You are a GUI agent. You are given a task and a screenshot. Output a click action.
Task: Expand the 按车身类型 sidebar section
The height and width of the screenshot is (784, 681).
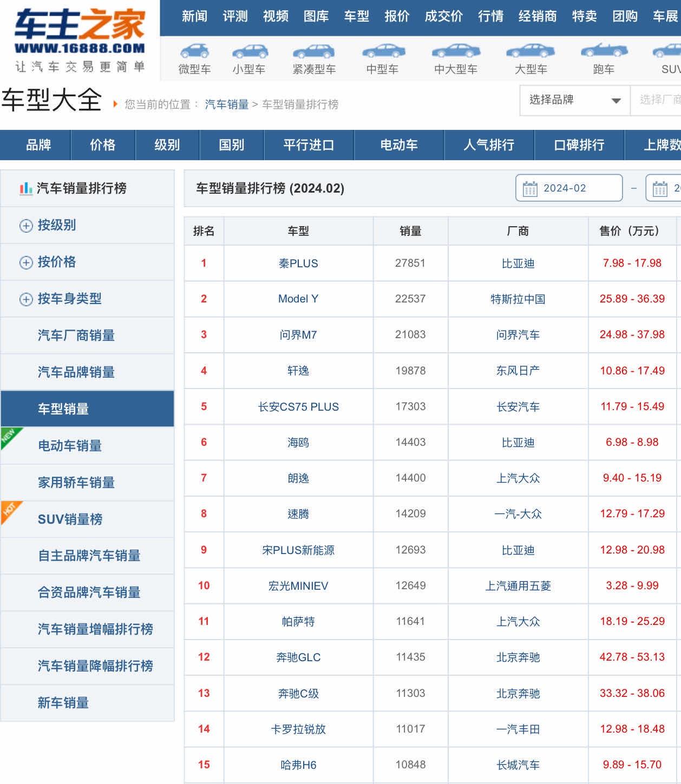(26, 299)
